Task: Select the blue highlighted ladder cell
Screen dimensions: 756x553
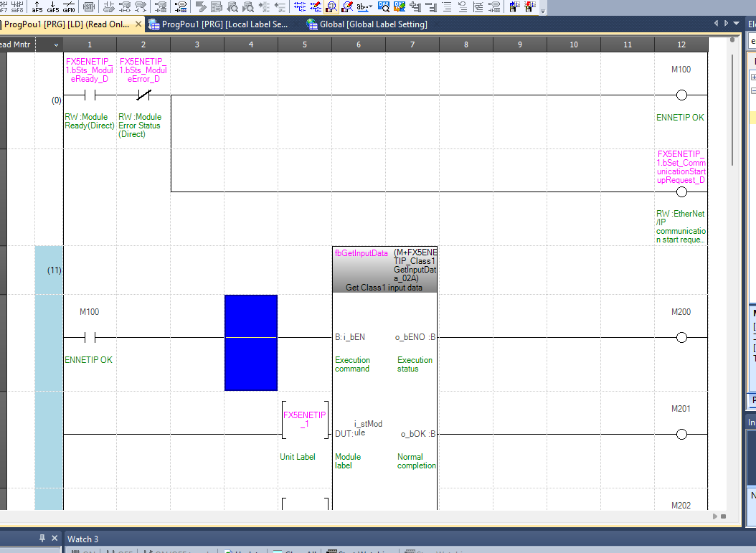Action: pos(250,343)
